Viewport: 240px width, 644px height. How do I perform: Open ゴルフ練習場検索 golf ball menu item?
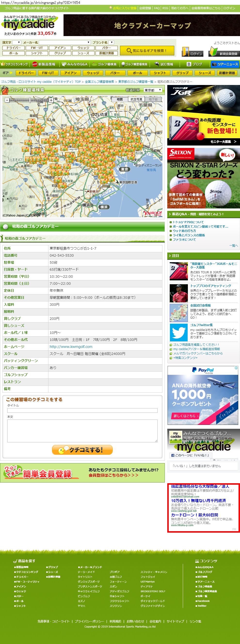(x=135, y=64)
